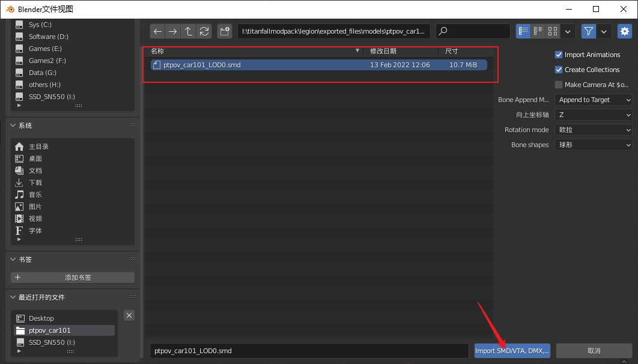Collapse the 系统 panel

(13, 126)
